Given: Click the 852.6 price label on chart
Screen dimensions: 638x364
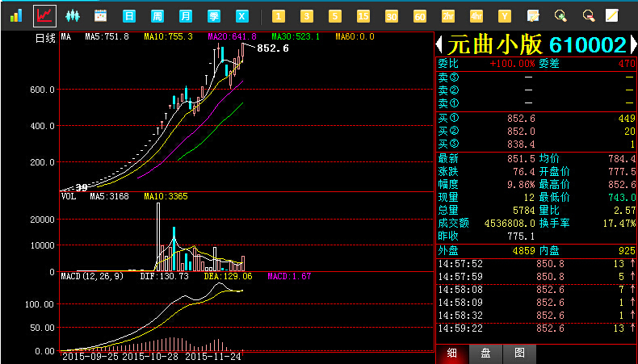Looking at the screenshot, I should point(273,48).
